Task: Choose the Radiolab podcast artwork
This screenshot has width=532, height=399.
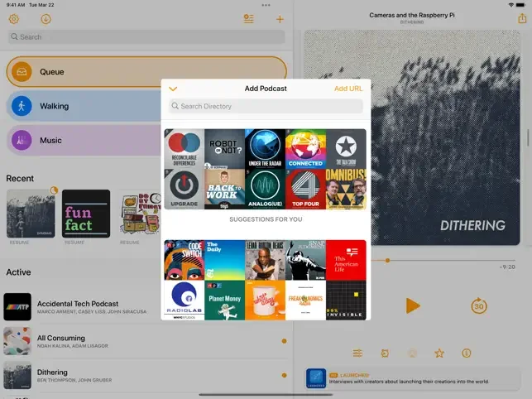Action: click(x=185, y=300)
